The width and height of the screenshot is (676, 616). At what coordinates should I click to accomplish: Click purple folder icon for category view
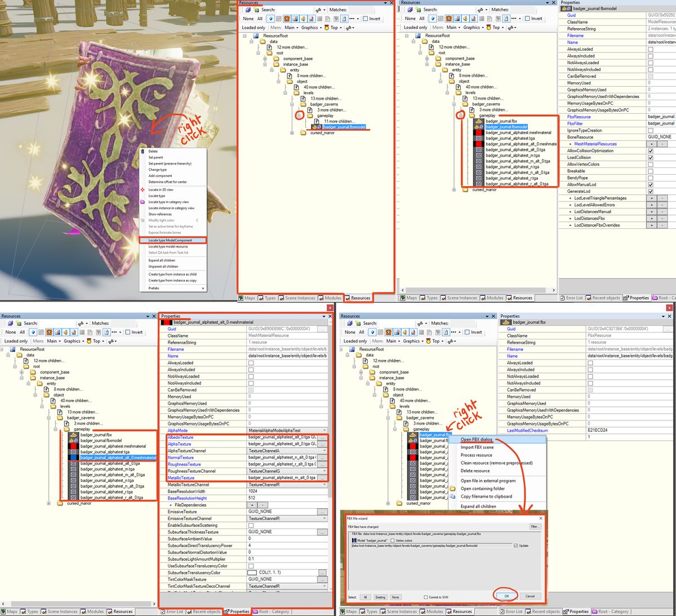143,202
